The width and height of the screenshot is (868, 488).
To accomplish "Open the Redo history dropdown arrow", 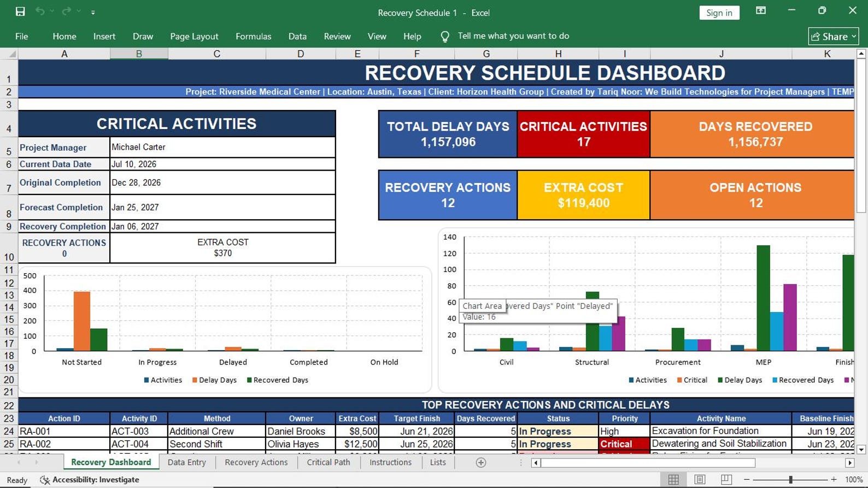I will tap(79, 11).
